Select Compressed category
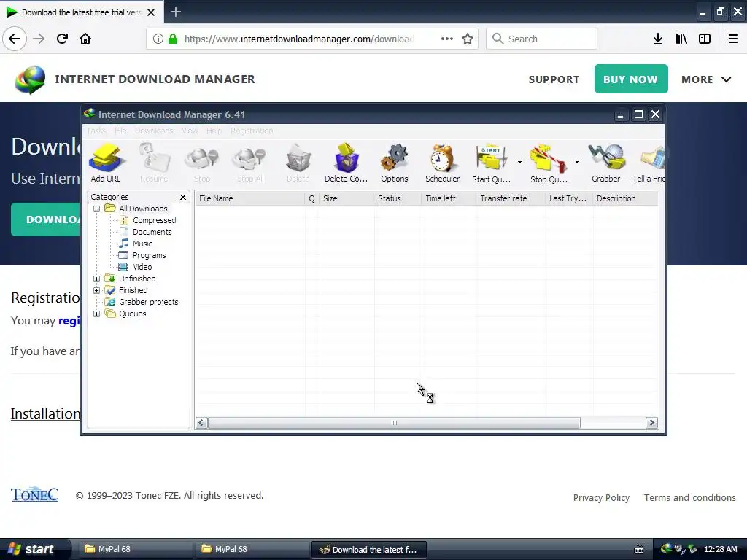Image resolution: width=747 pixels, height=560 pixels. pos(154,220)
